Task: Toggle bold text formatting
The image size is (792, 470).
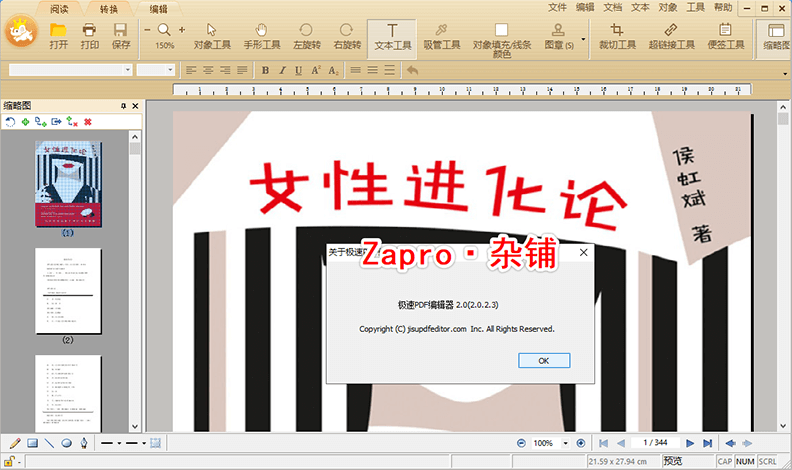Action: 266,70
